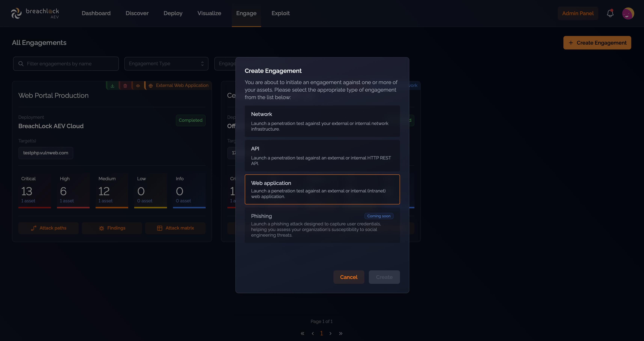
Task: Click the Filter engagements by name field
Action: pyautogui.click(x=66, y=64)
